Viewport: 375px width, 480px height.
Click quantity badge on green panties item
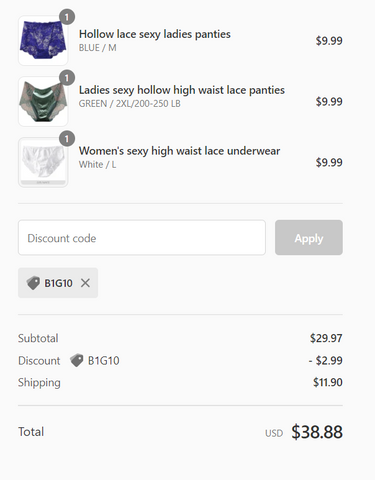[67, 78]
